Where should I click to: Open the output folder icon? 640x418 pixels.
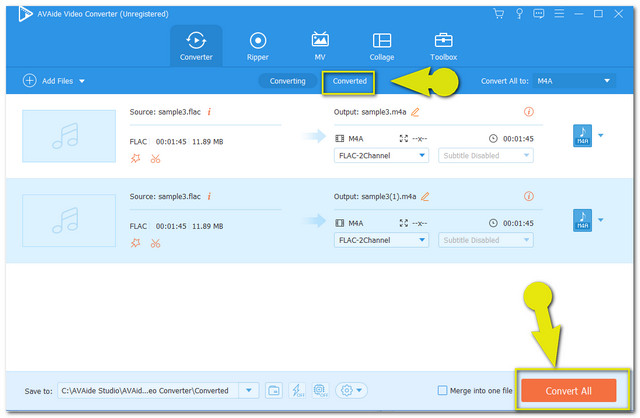coord(274,391)
